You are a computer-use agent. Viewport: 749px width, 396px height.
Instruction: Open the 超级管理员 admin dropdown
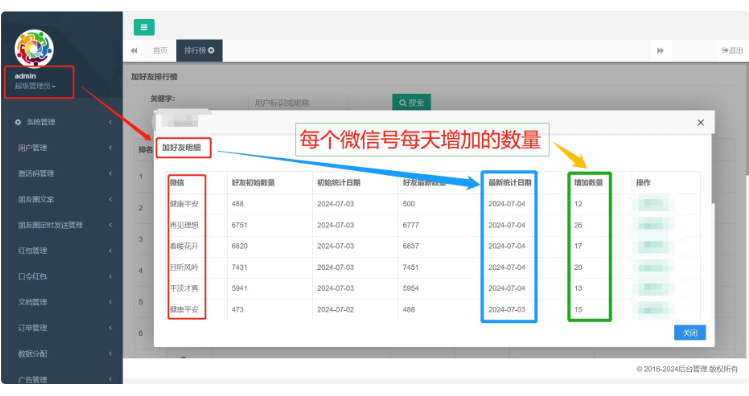tap(35, 86)
